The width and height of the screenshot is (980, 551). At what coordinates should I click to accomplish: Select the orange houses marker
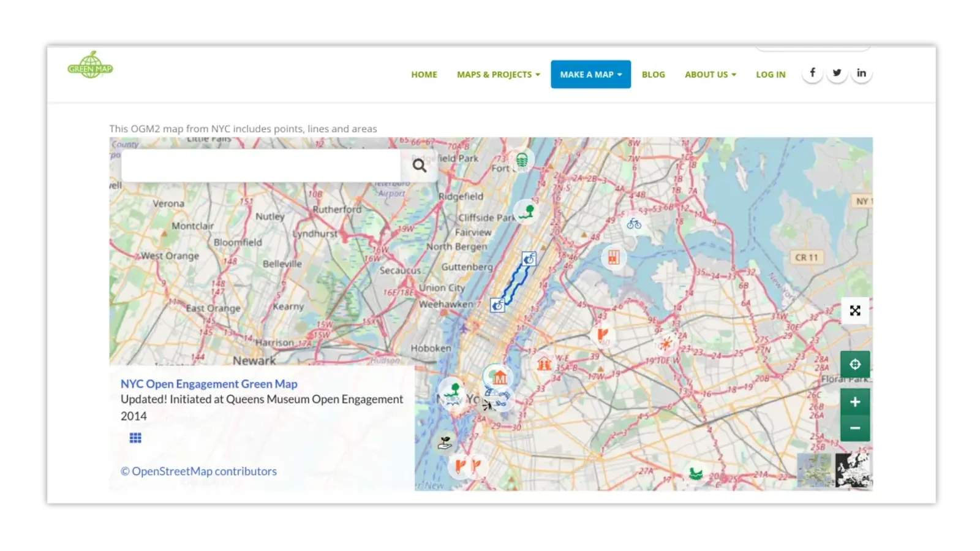(544, 363)
